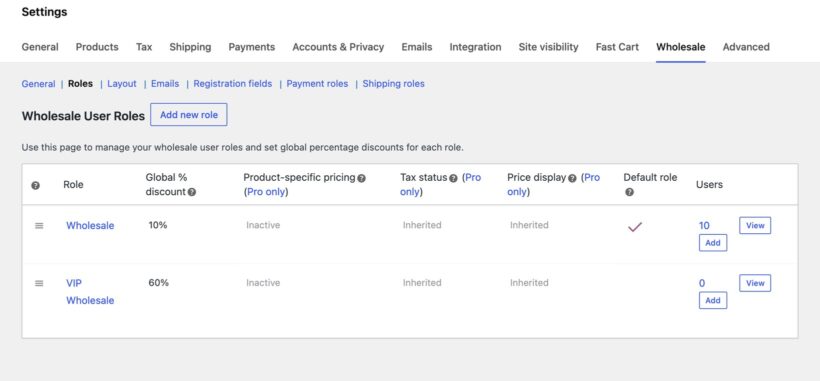Open the Layout sub-section

pos(122,84)
